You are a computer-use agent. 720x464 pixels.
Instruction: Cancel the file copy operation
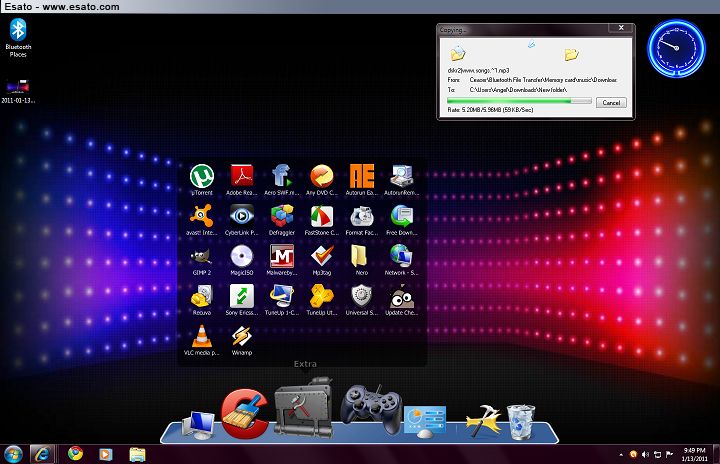coord(610,103)
